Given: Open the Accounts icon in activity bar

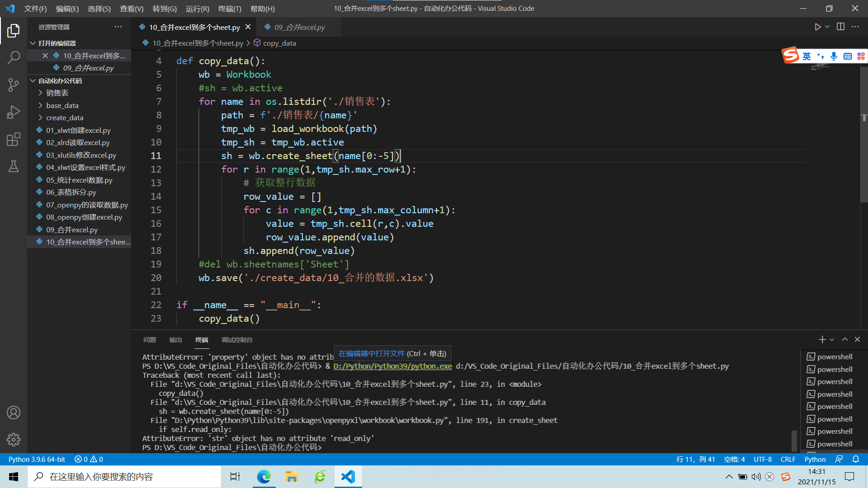Looking at the screenshot, I should click(14, 413).
